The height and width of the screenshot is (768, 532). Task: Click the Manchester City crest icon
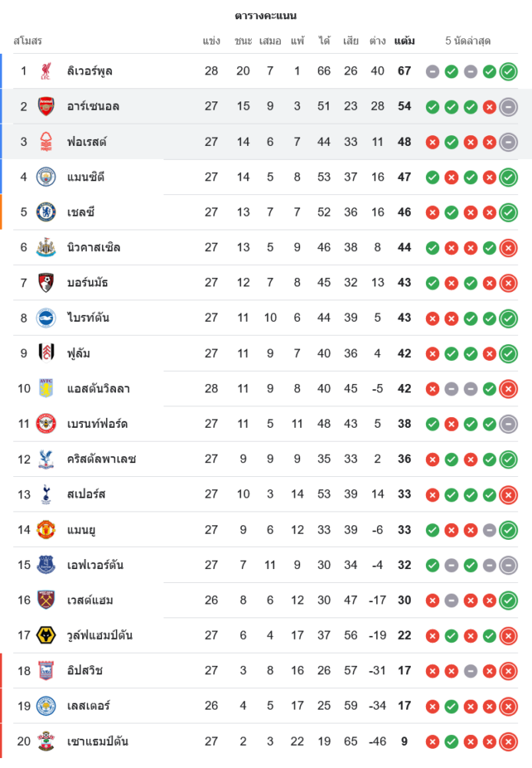click(x=46, y=177)
